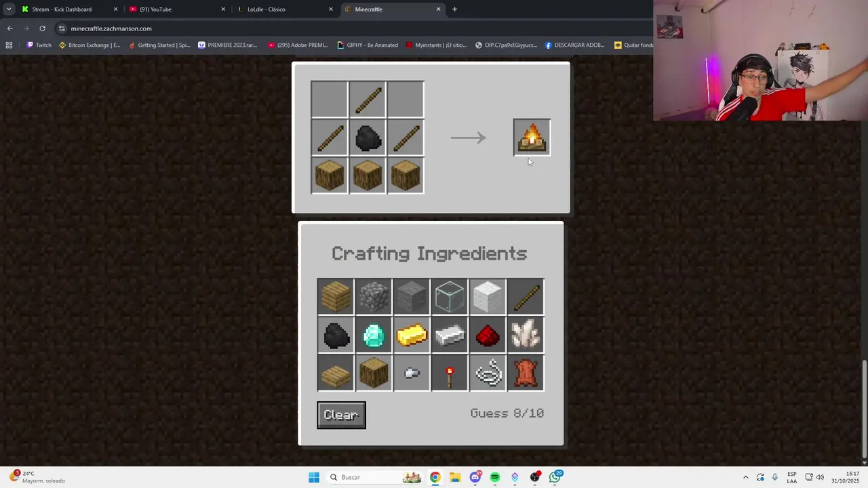The width and height of the screenshot is (868, 488).
Task: Open the 24°C weather widget
Action: pyautogui.click(x=37, y=477)
